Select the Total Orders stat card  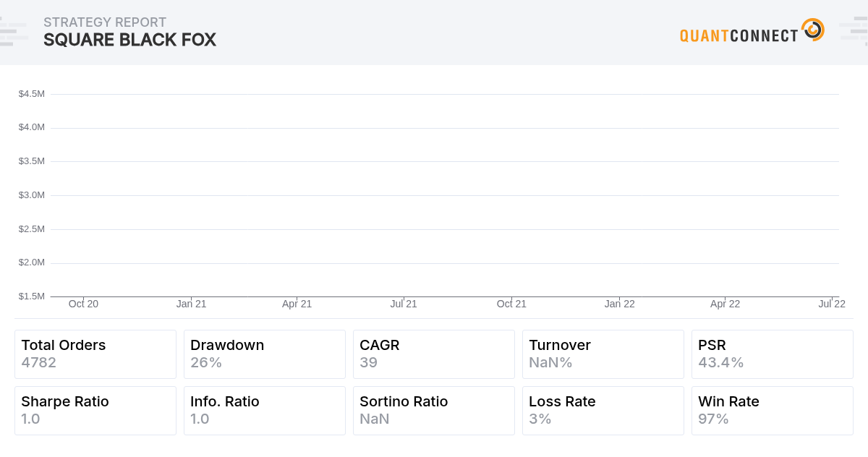(x=95, y=354)
